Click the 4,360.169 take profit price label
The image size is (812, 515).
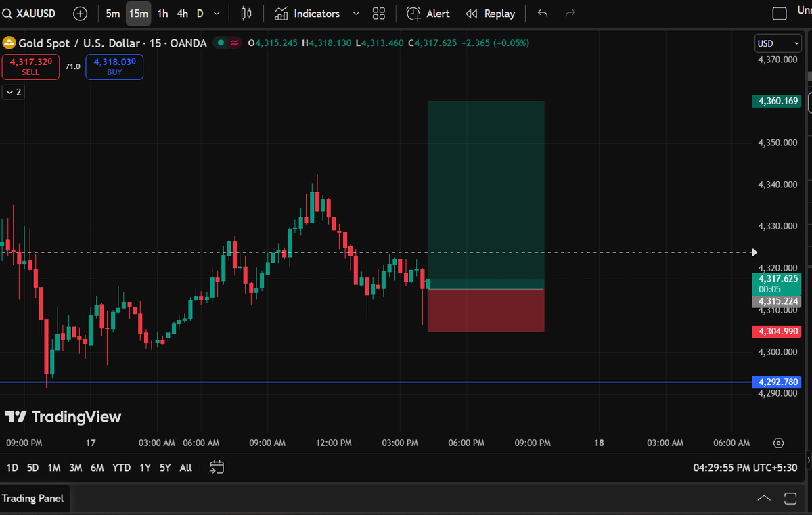pos(776,101)
